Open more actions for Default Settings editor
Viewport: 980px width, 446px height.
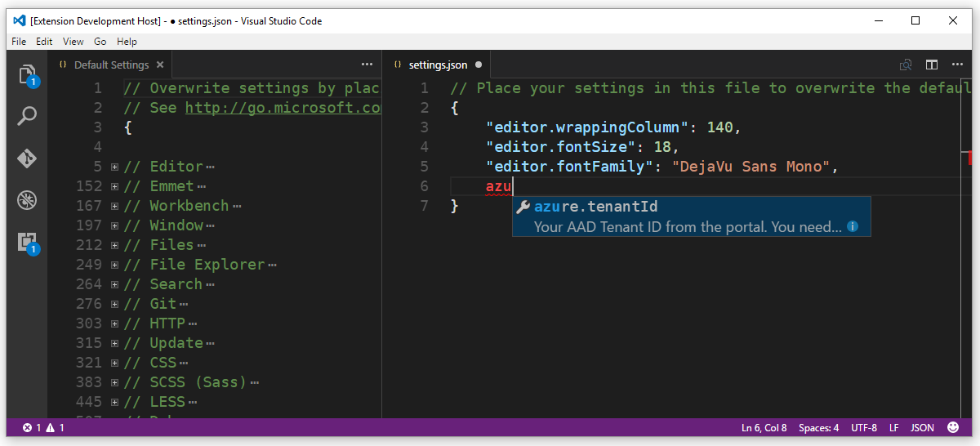click(x=367, y=65)
